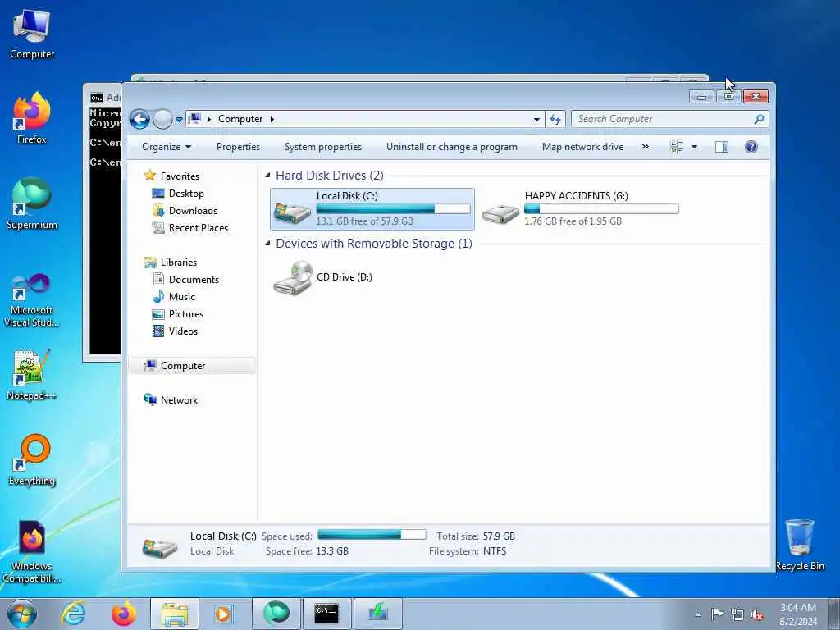Click the NTFS file system value
840x630 pixels.
tap(495, 551)
